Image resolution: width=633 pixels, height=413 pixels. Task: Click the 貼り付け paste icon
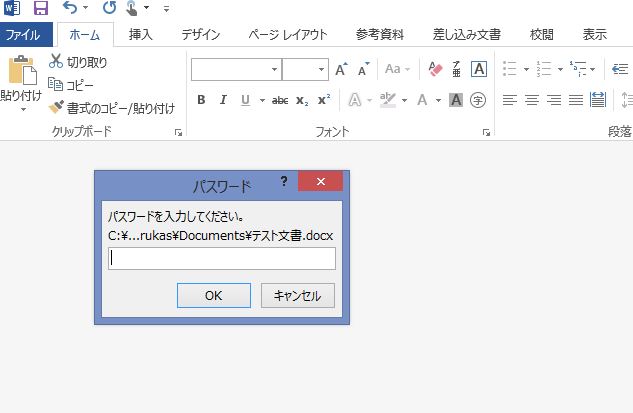pyautogui.click(x=22, y=71)
